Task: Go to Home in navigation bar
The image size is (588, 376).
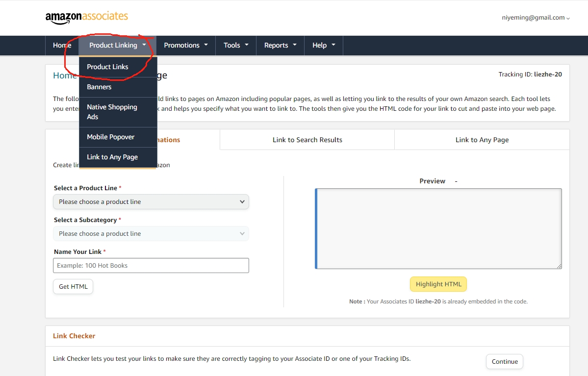Action: coord(62,46)
